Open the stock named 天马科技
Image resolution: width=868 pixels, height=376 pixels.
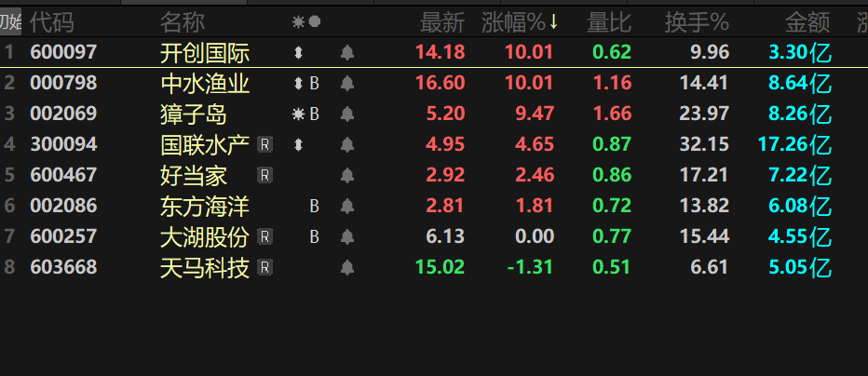205,268
